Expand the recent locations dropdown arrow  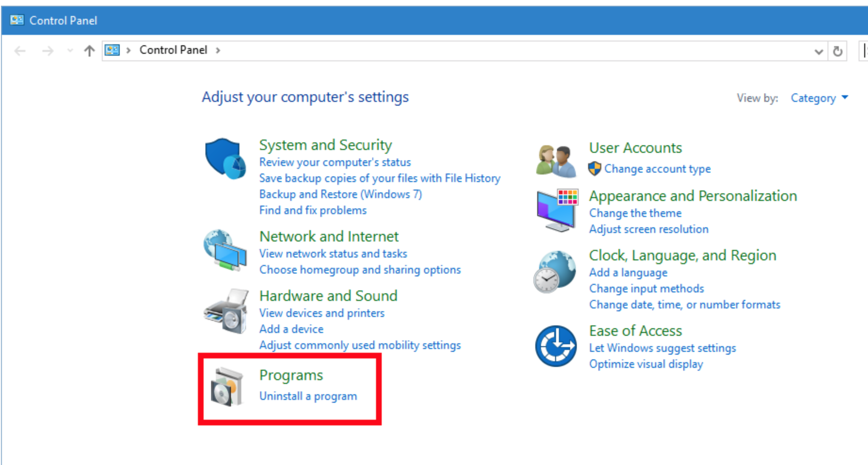coord(70,50)
